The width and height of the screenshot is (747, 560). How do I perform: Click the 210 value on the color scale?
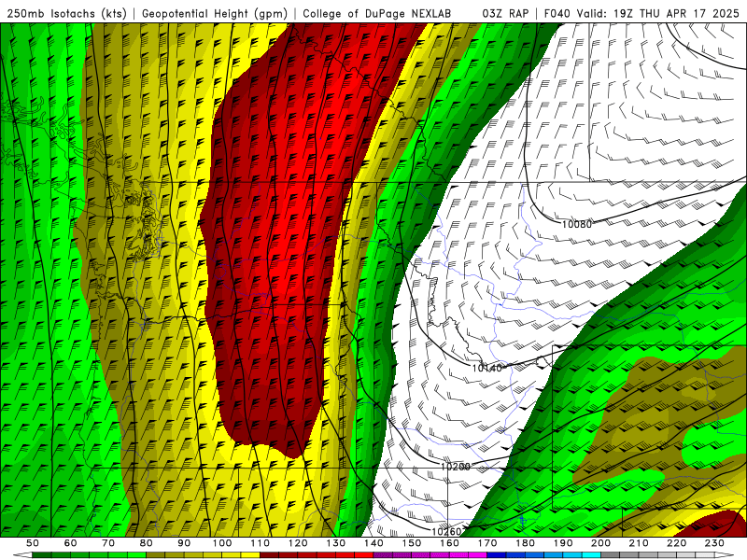(x=639, y=543)
